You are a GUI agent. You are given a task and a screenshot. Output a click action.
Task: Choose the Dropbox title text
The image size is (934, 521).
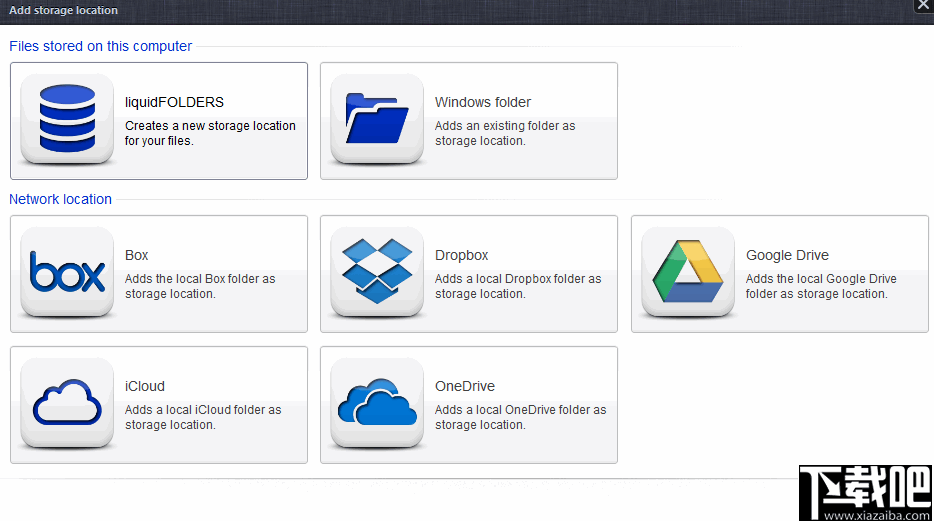[x=462, y=255]
